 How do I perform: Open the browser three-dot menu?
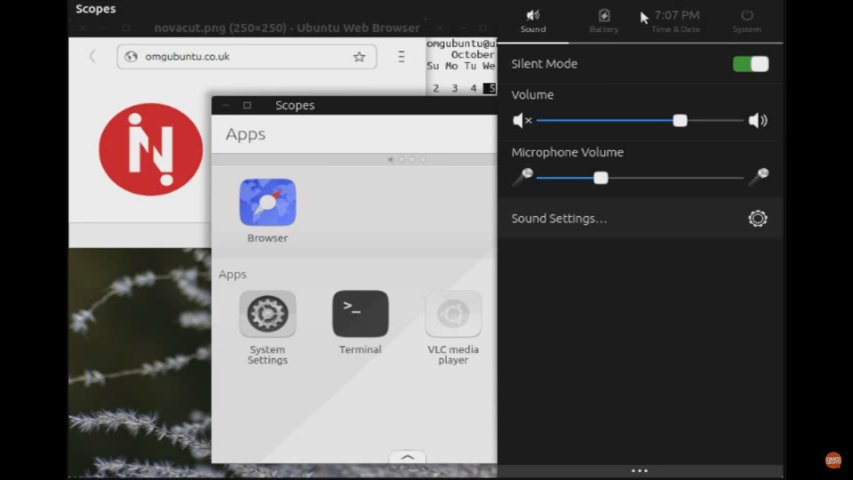pyautogui.click(x=401, y=57)
